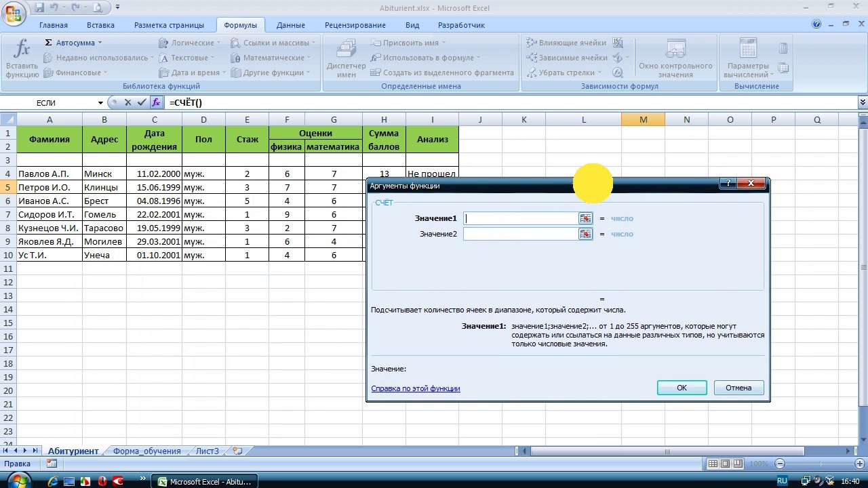
Task: Click RU language indicator in system tray
Action: [782, 481]
